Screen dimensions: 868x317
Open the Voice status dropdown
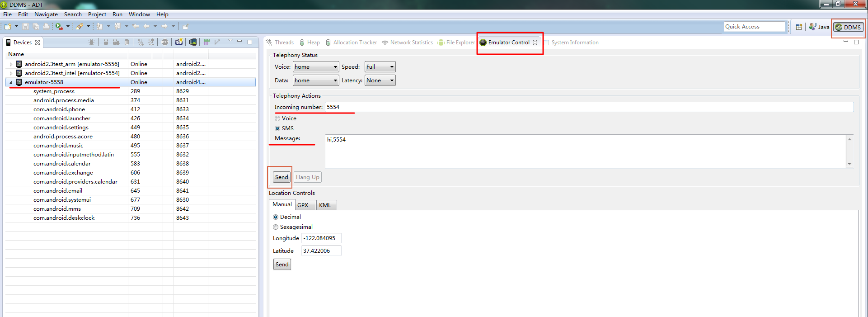coord(316,67)
